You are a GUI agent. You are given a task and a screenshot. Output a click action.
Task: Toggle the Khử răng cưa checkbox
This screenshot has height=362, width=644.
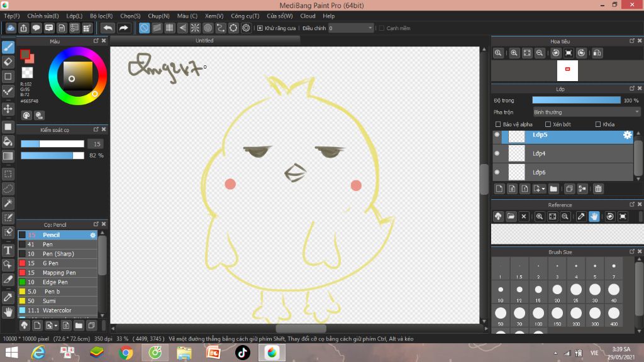click(260, 28)
